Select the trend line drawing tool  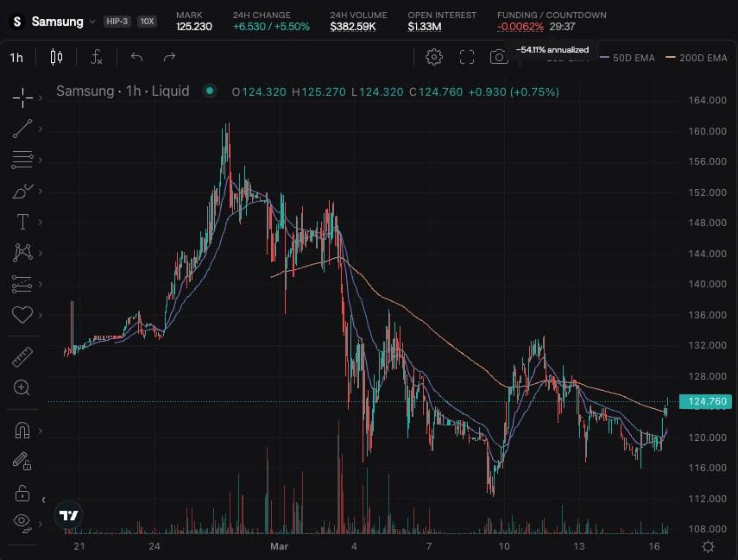22,129
